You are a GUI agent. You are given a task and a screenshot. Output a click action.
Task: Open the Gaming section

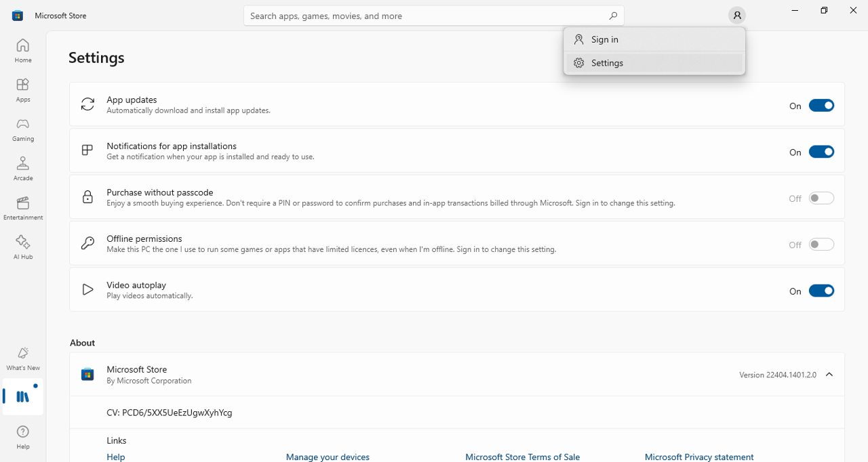[x=22, y=129]
